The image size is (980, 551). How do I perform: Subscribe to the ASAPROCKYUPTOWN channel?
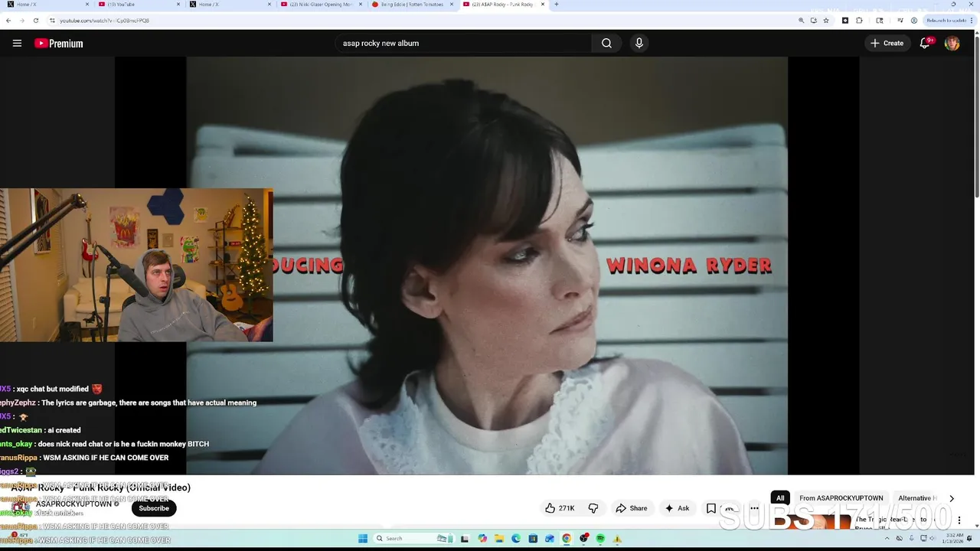coord(154,508)
